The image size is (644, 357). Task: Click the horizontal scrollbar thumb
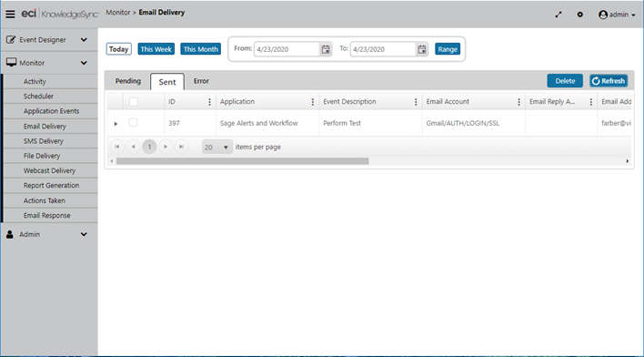click(x=242, y=161)
